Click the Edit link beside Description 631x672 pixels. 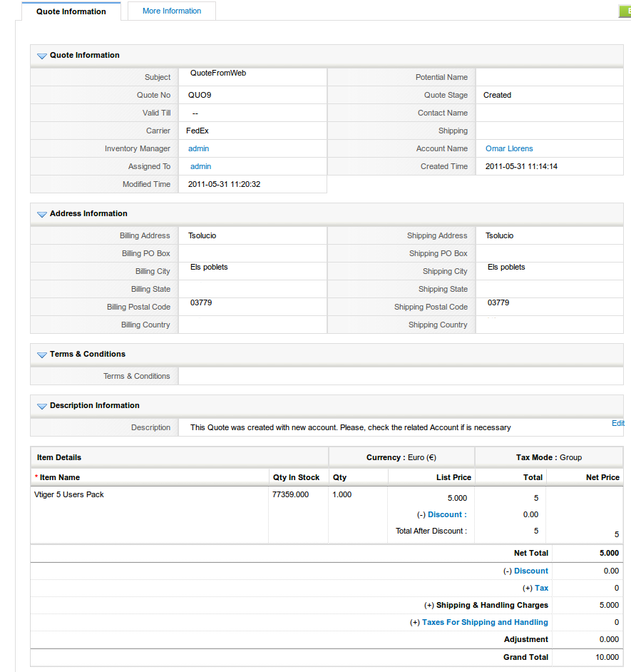617,423
